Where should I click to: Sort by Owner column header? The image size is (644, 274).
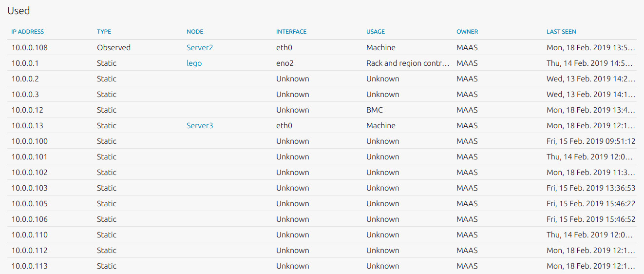[x=467, y=32]
